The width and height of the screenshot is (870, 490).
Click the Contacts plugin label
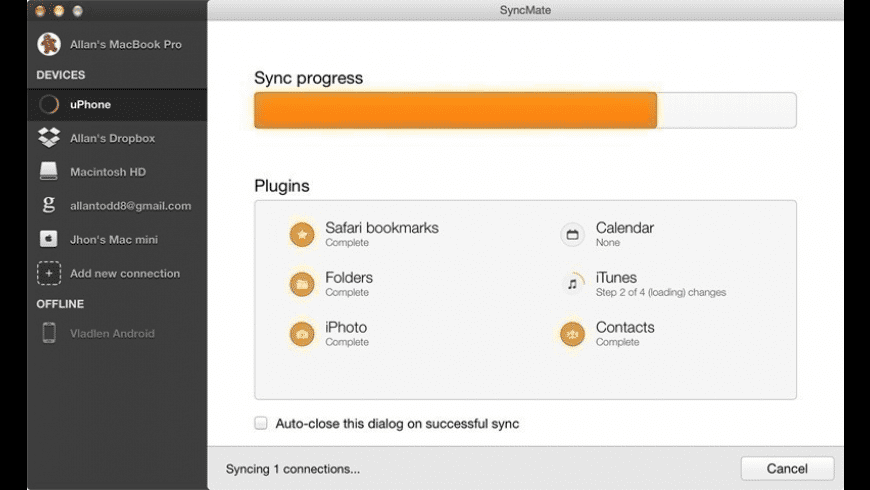tap(625, 327)
